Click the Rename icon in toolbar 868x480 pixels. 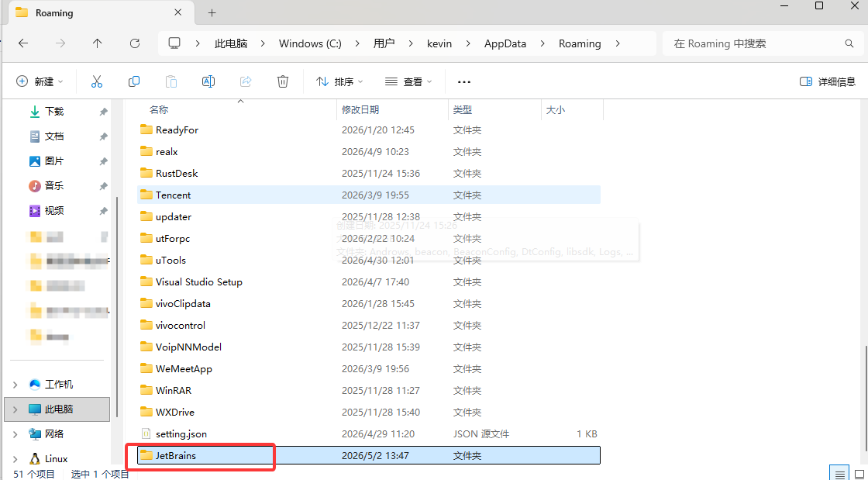click(x=208, y=82)
